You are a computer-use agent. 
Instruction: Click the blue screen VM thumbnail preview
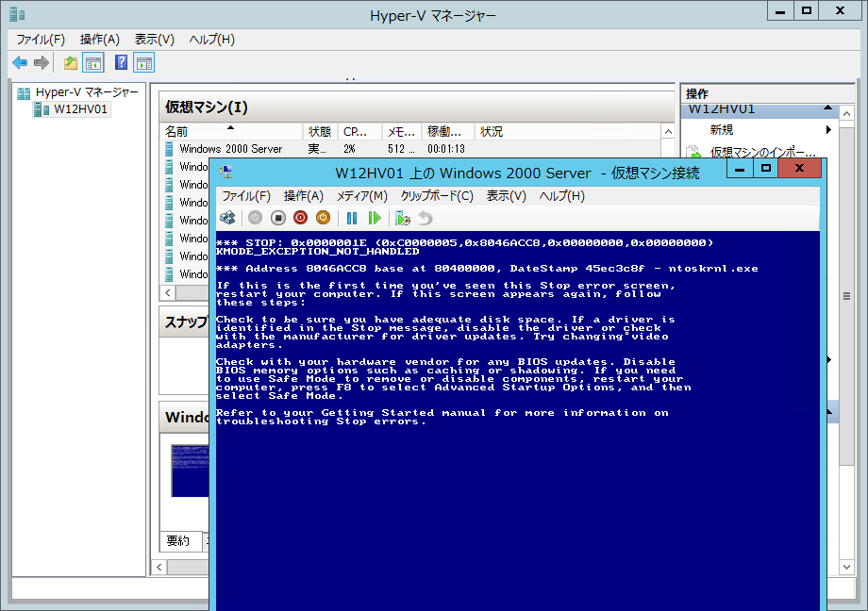click(190, 471)
